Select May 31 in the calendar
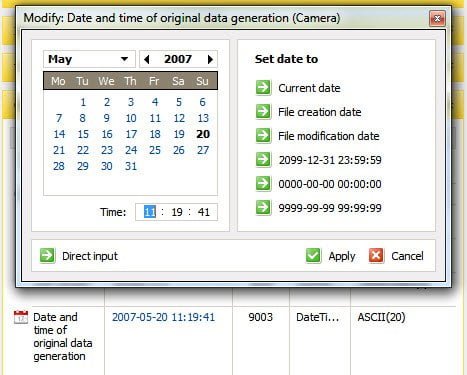 pos(131,166)
